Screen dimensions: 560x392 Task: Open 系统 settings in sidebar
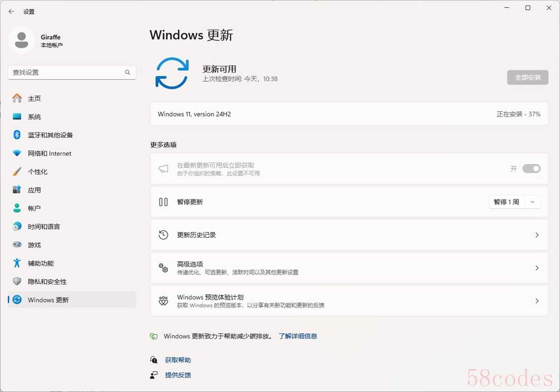(x=72, y=117)
